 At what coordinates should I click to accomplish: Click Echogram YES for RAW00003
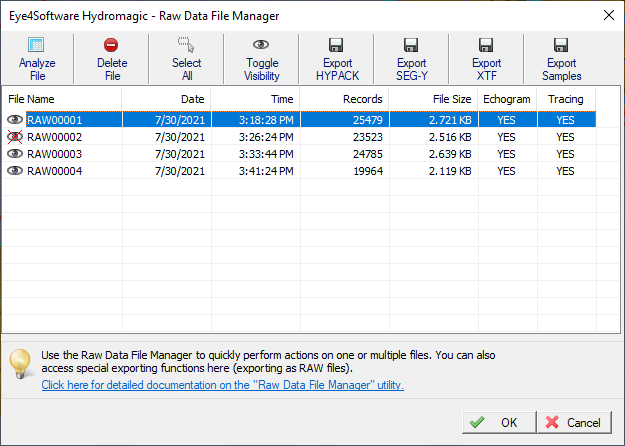tap(506, 154)
